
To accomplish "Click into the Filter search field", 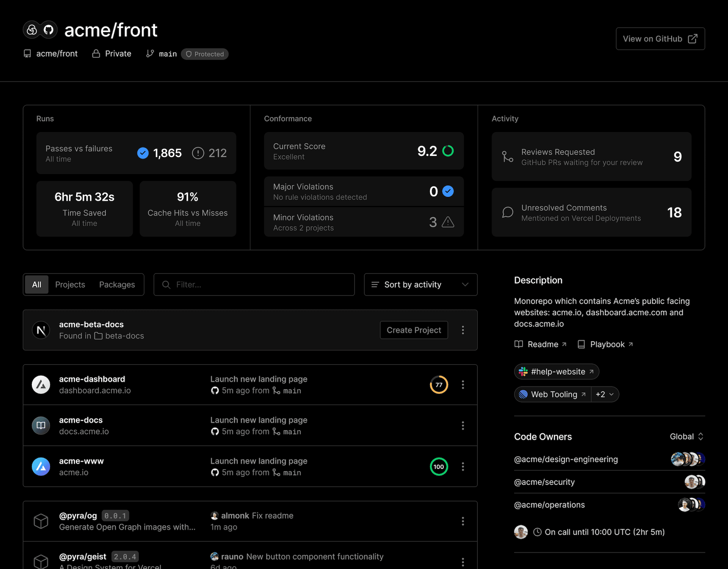I will click(x=254, y=284).
